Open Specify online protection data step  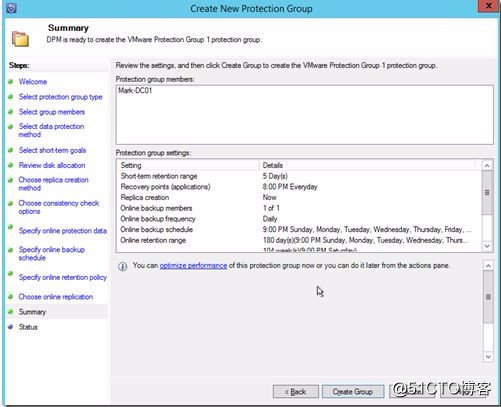tap(63, 231)
